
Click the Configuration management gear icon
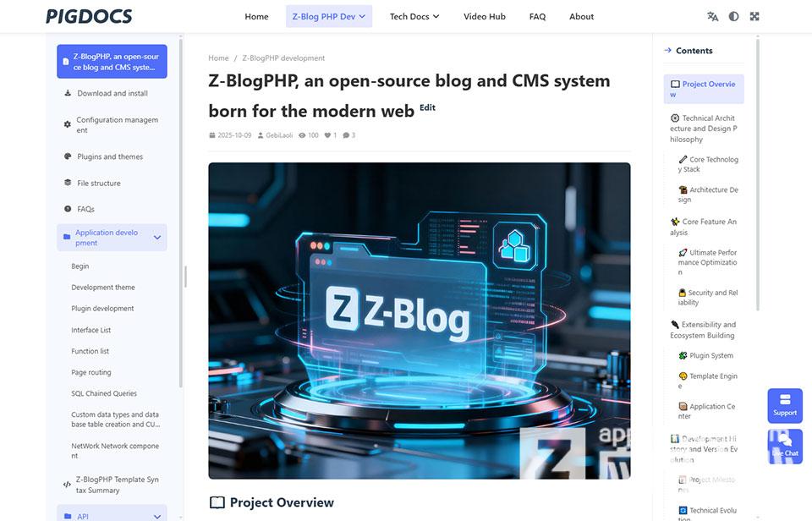pos(68,125)
